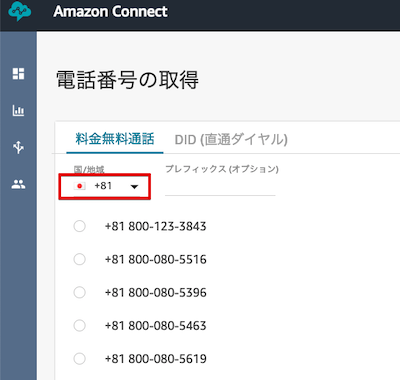Open the routing flow icon in sidebar

click(x=18, y=147)
